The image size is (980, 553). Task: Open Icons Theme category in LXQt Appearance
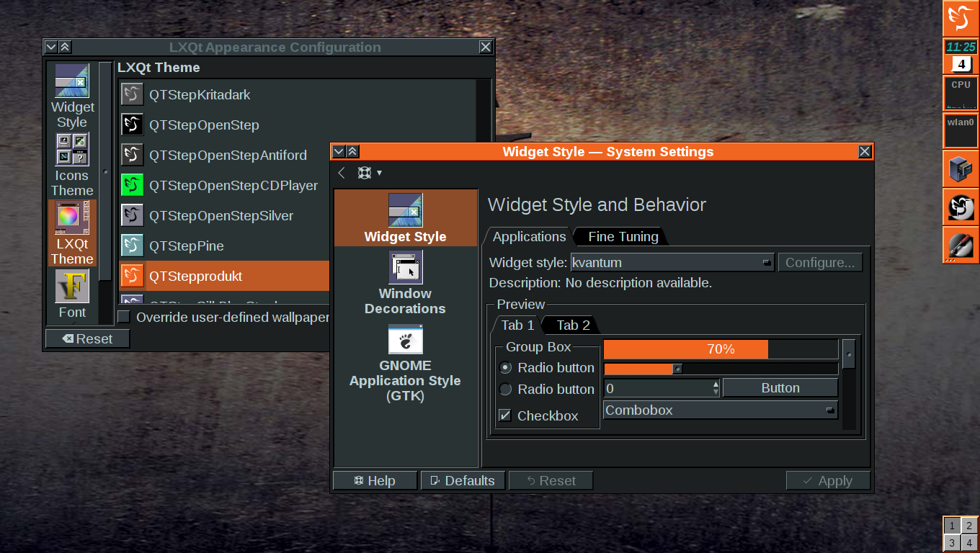pos(72,165)
